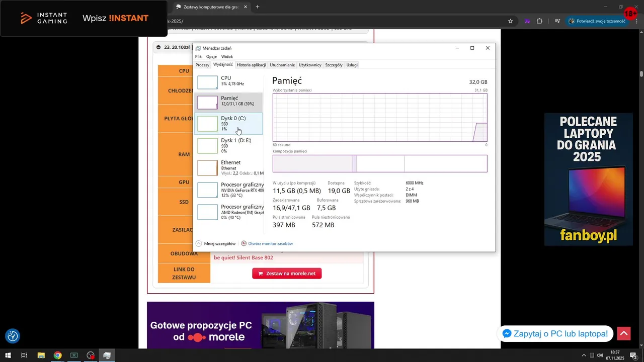This screenshot has height=362, width=644.
Task: Open Chrome three-dot menu
Action: [636, 21]
